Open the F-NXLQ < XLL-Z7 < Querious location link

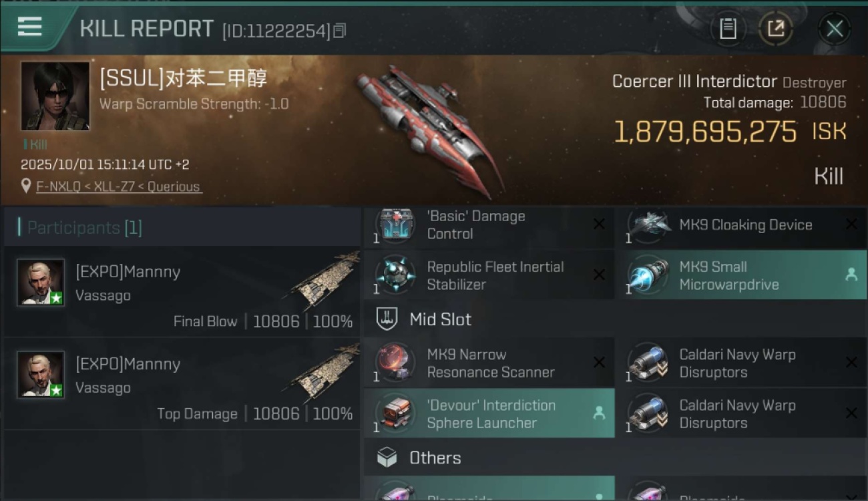pos(118,187)
